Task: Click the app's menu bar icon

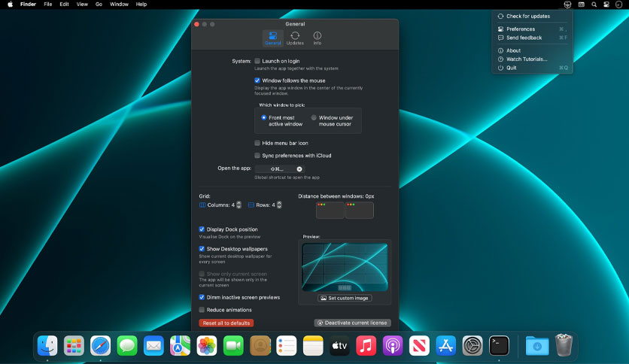Action: (567, 5)
